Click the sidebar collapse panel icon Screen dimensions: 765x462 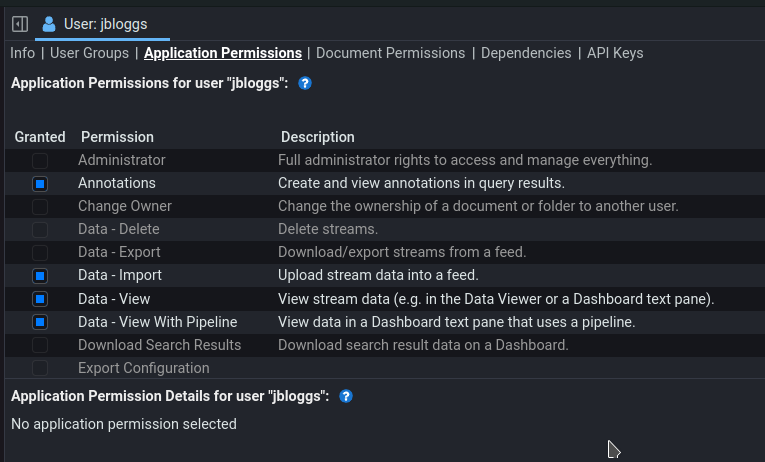[19, 24]
